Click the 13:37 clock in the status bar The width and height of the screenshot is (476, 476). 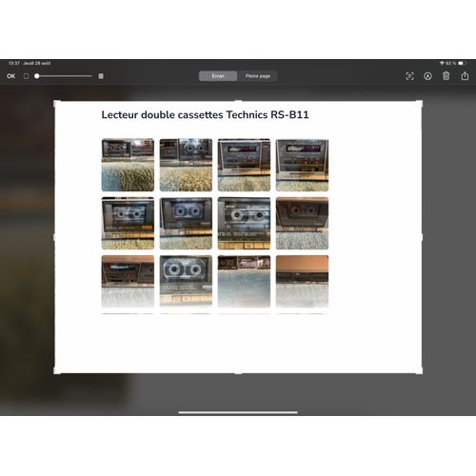[14, 63]
